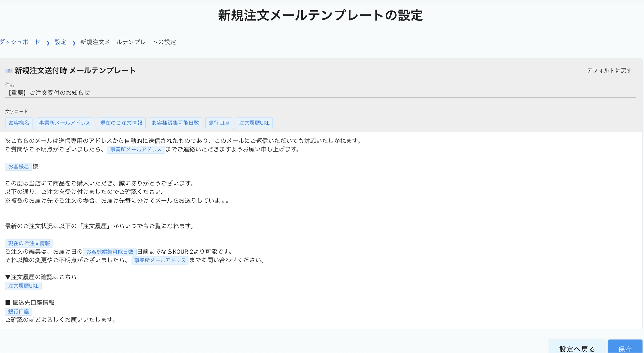
Task: Place cursor in line ■ 振込先口座情報
Action: tap(30, 303)
